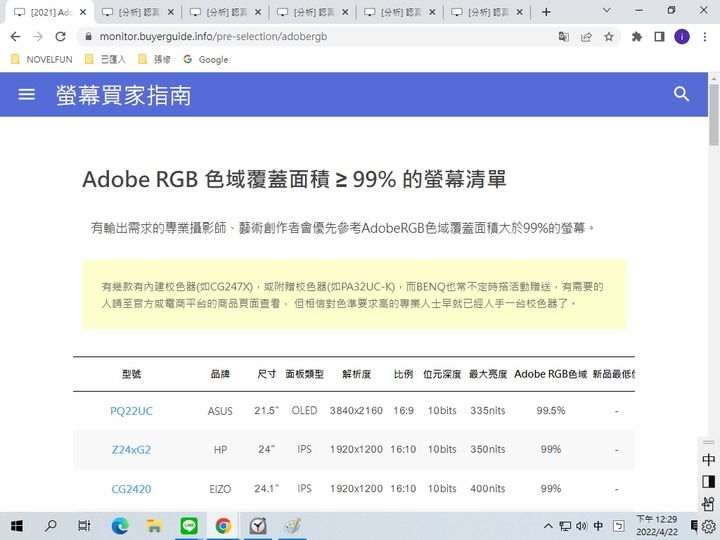Viewport: 720px width, 540px height.
Task: Sort by the 型號 column header
Action: click(131, 374)
